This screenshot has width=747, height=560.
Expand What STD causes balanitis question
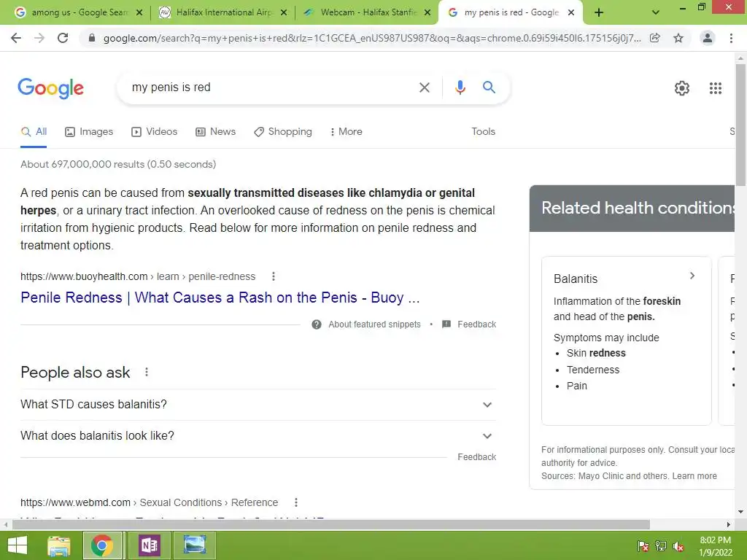point(258,404)
